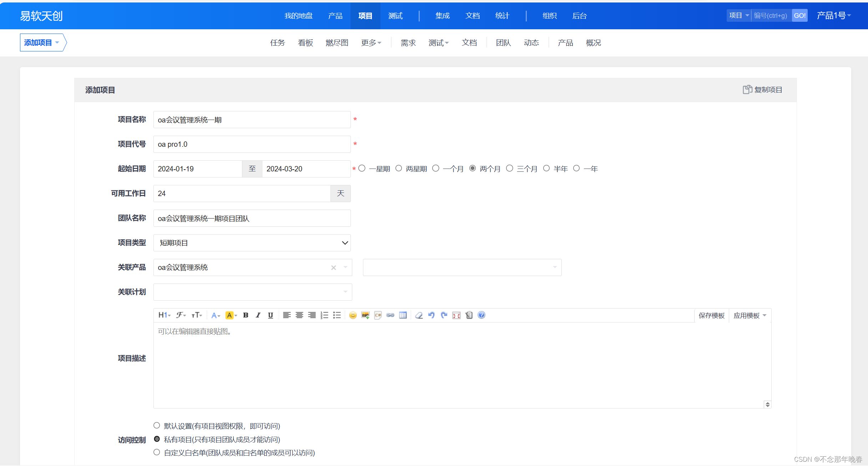Open the 项目类型 dropdown

252,243
